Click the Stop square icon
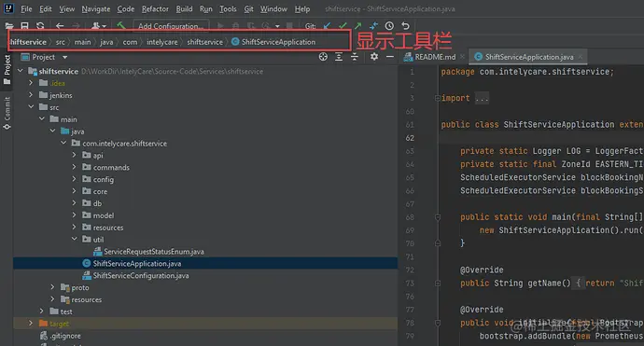This screenshot has height=346, width=644. 289,26
